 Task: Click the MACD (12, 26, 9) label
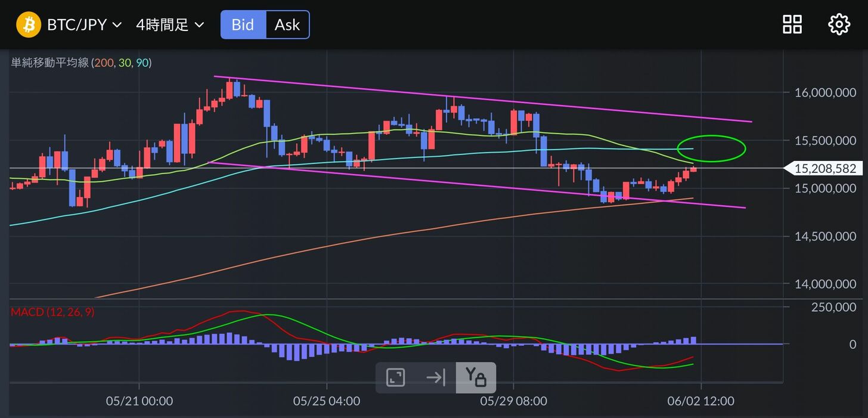point(52,312)
